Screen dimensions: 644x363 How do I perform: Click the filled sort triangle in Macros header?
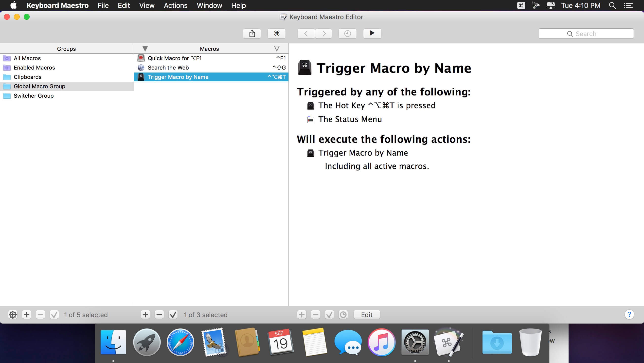(x=145, y=49)
